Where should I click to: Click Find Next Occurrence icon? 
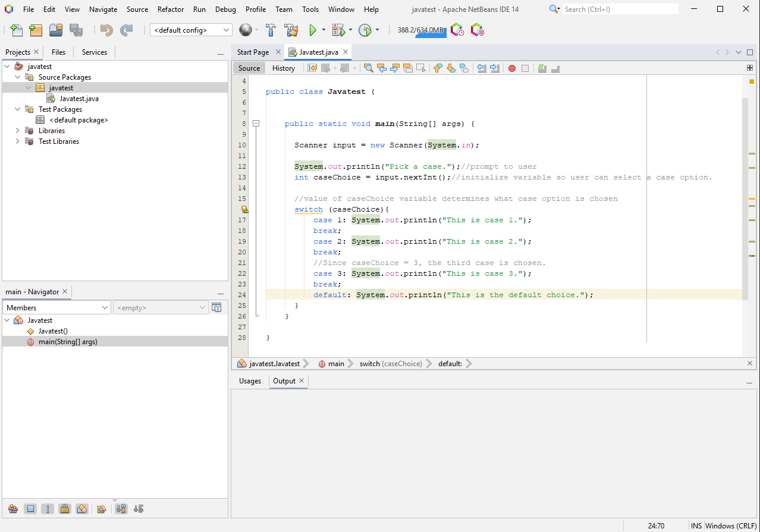395,68
